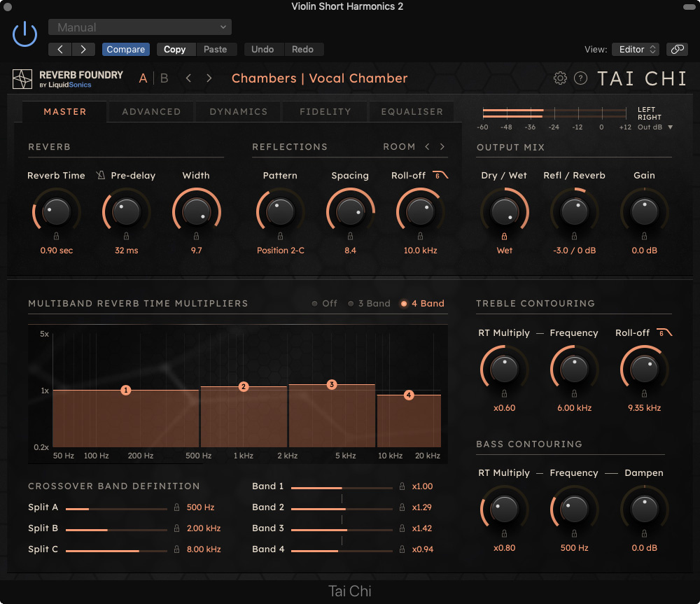Lock the Split C crossover
Viewport: 700px width, 604px height.
pos(177,549)
